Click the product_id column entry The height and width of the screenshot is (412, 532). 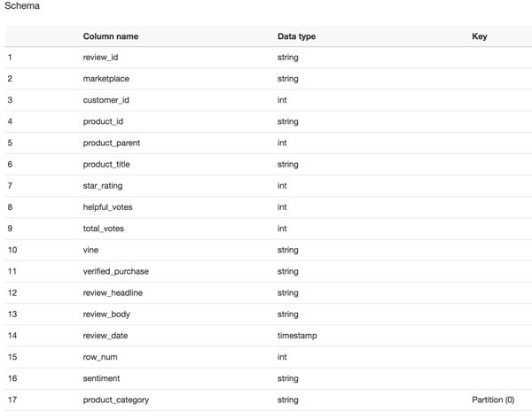pos(103,121)
